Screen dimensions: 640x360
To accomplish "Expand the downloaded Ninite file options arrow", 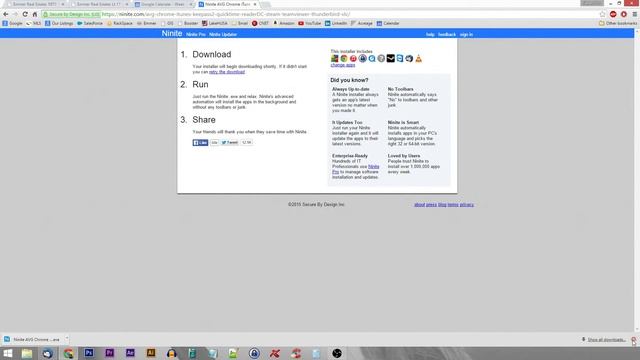I will (x=67, y=339).
